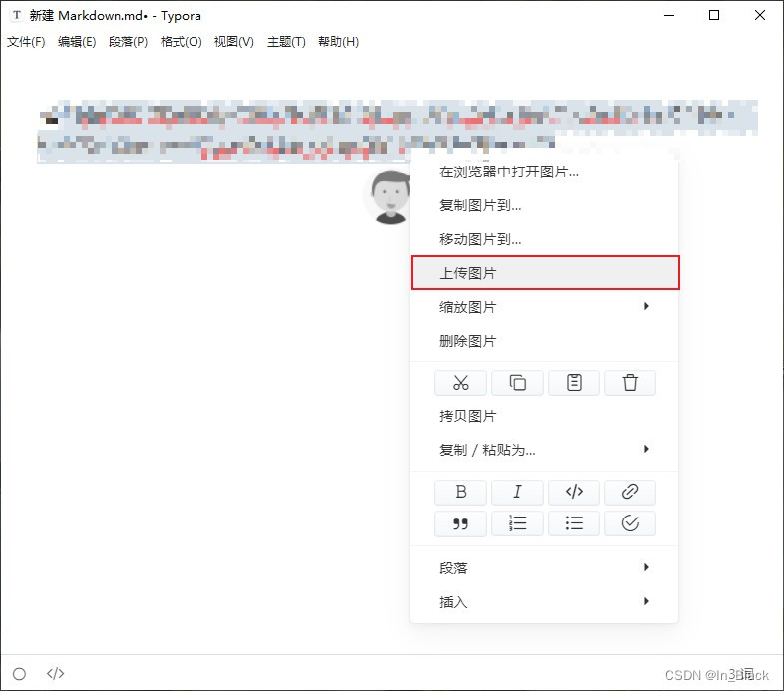Expand 段落 submenu in context menu
Screen dimensions: 784x691
coord(544,568)
